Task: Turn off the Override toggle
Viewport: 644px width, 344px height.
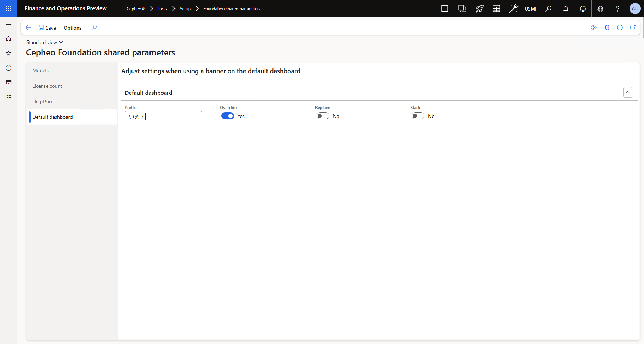Action: coord(228,116)
